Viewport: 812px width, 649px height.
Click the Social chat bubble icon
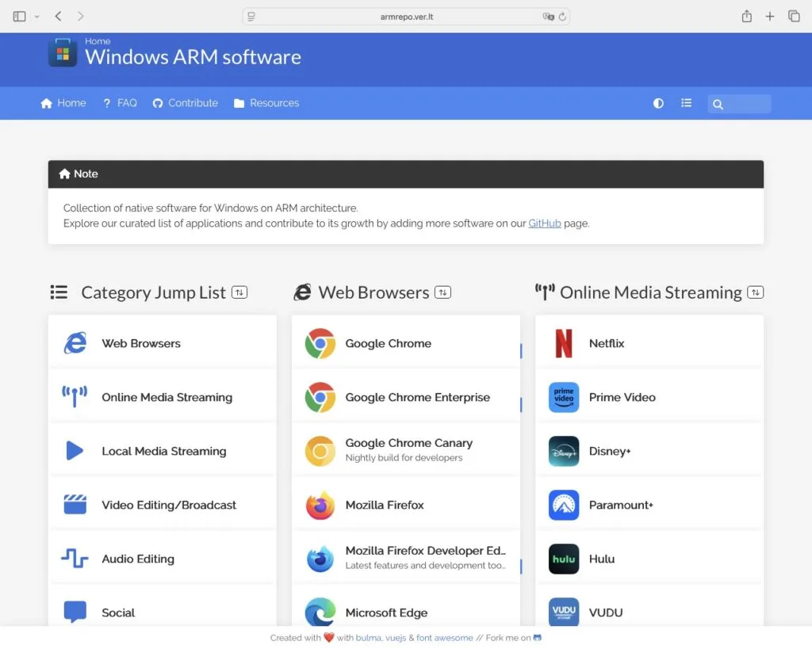pyautogui.click(x=75, y=612)
